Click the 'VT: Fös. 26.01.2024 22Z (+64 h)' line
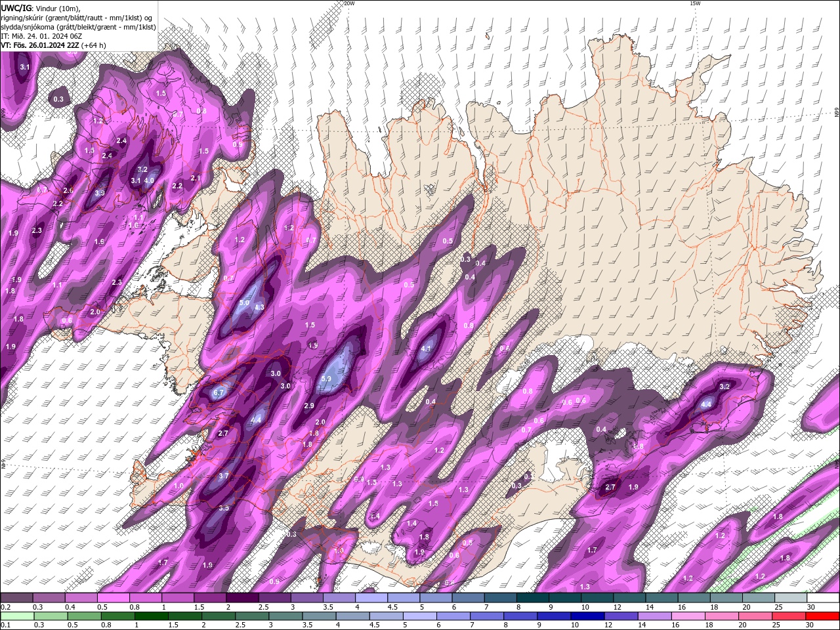 pos(54,45)
